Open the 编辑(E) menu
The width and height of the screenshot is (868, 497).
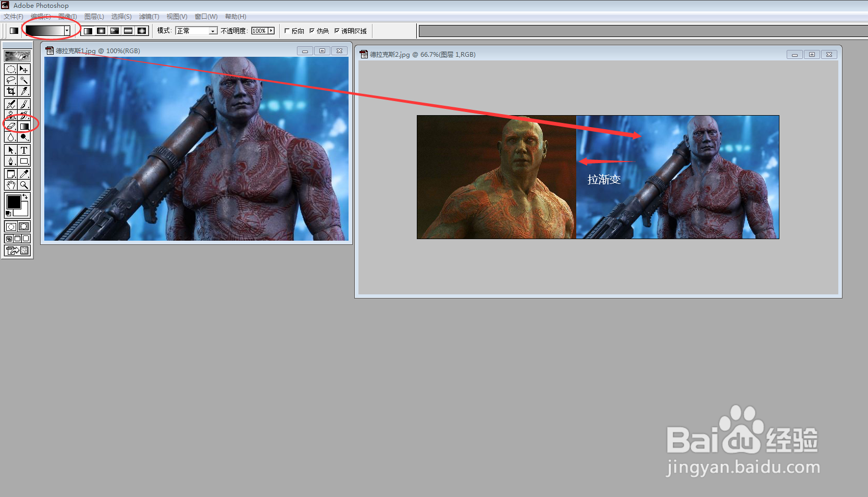[x=41, y=17]
